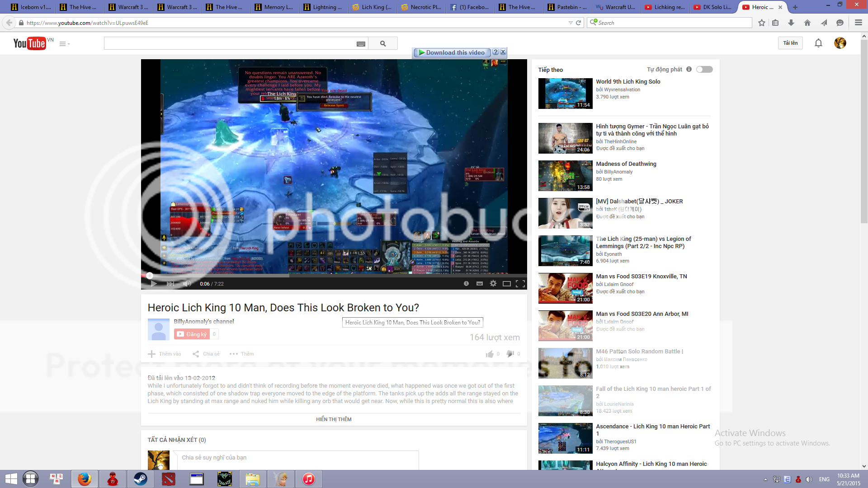The image size is (868, 488).
Task: Open YouTube notifications bell
Action: coord(818,43)
